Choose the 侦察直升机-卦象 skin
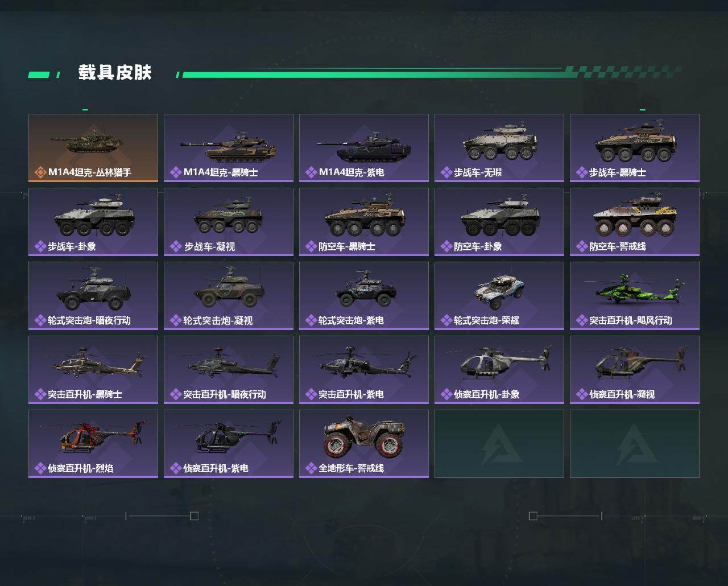Screen dimensions: 728x586 click(x=499, y=370)
